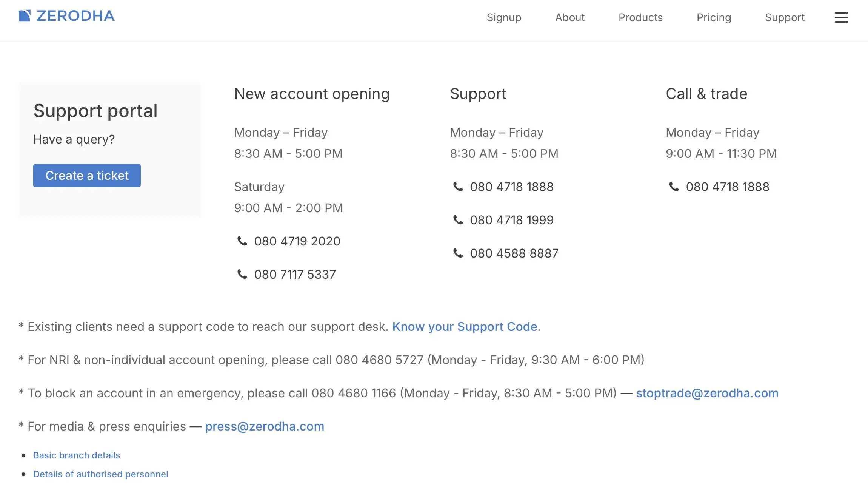
Task: Click the phone icon beside 080 4718 1999
Action: [458, 220]
